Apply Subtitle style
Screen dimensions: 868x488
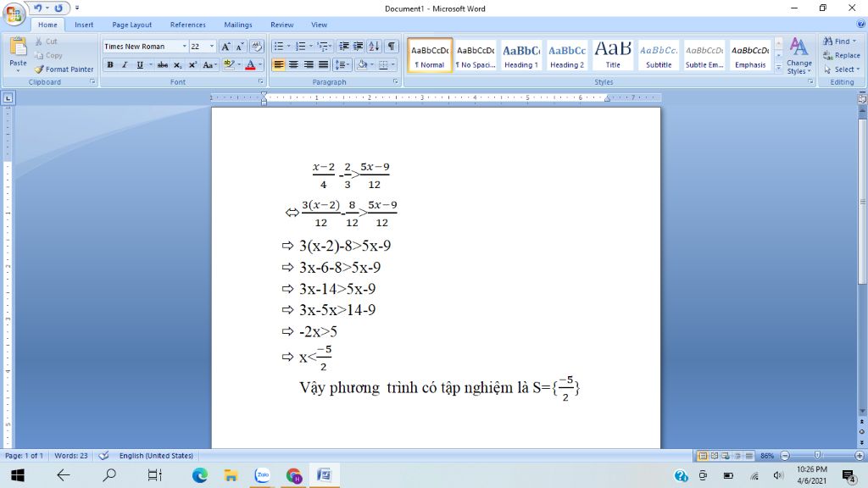point(659,55)
